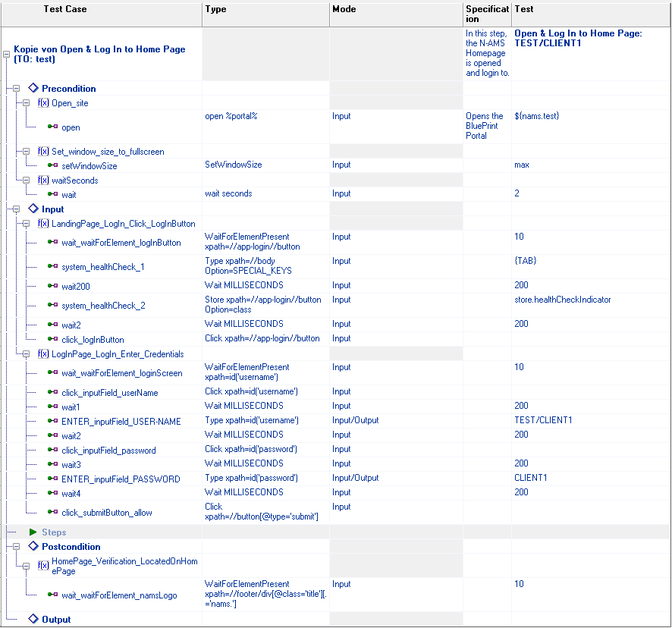The width and height of the screenshot is (672, 628).
Task: Click the step icon of system_healthCheck_1
Action: tap(53, 266)
